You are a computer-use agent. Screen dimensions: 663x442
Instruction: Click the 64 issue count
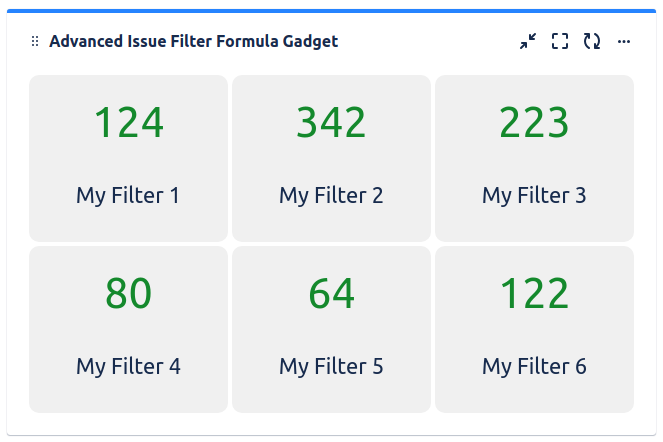[x=331, y=294]
